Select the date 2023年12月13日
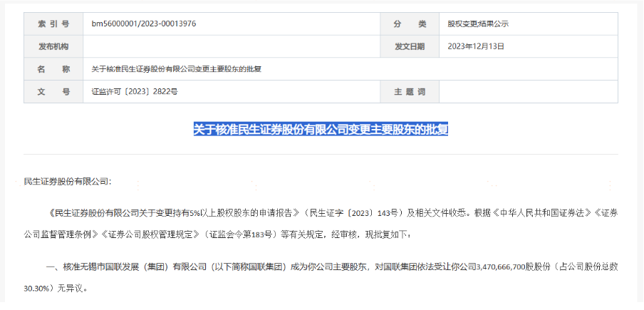Viewport: 644px width, 310px height. coord(476,46)
